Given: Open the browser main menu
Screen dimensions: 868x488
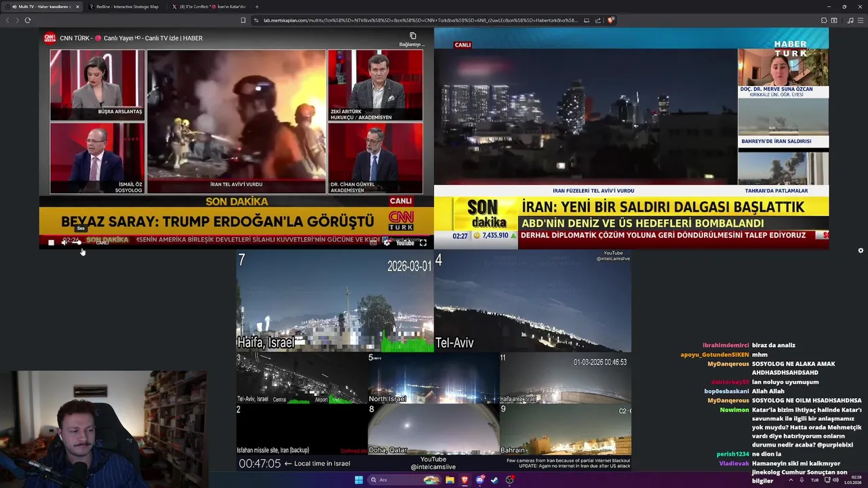Looking at the screenshot, I should tap(861, 20).
